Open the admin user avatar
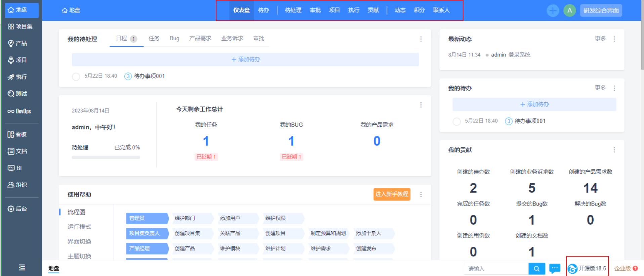The width and height of the screenshot is (644, 276). click(x=569, y=10)
